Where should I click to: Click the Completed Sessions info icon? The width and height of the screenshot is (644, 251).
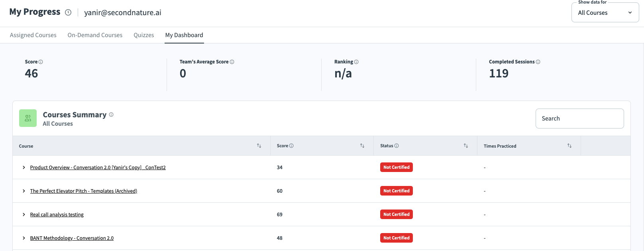tap(538, 62)
